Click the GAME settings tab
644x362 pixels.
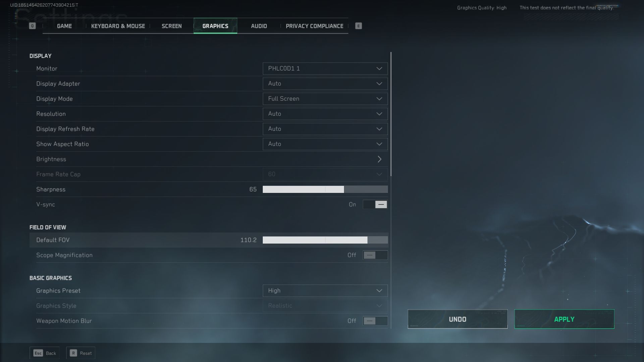coord(64,25)
